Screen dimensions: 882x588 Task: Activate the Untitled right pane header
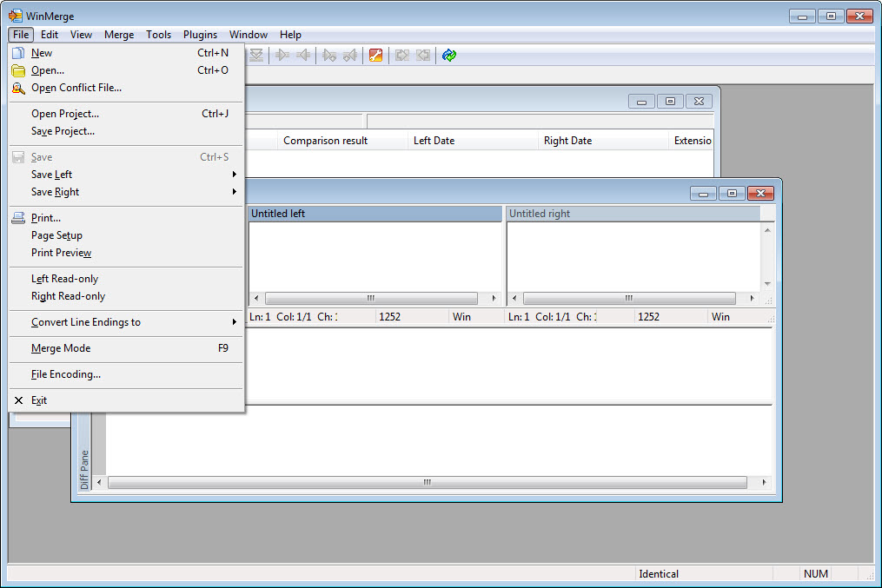click(633, 214)
